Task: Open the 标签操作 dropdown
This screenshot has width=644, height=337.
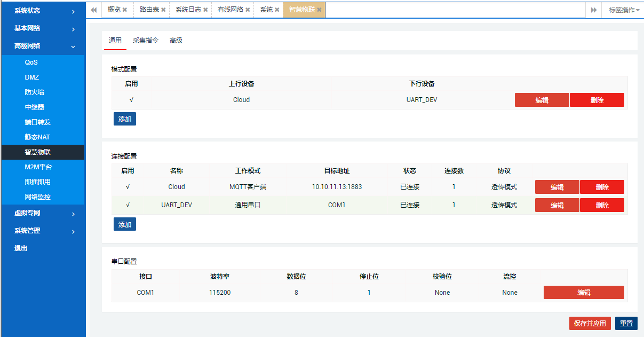Action: (x=623, y=10)
